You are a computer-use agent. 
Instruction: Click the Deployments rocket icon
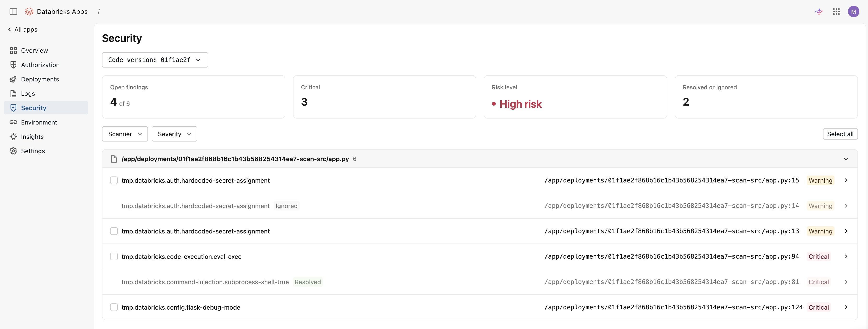(x=13, y=79)
